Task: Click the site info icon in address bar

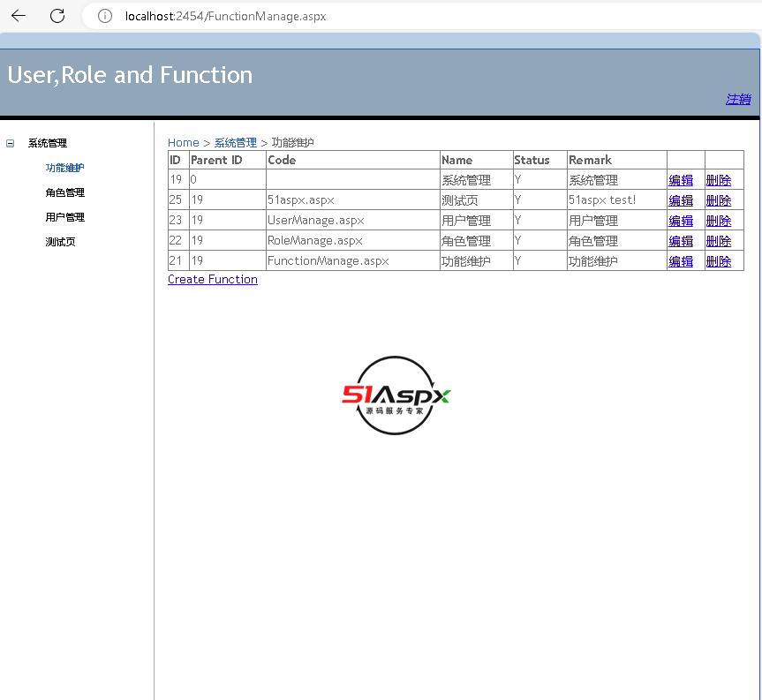Action: pyautogui.click(x=105, y=16)
